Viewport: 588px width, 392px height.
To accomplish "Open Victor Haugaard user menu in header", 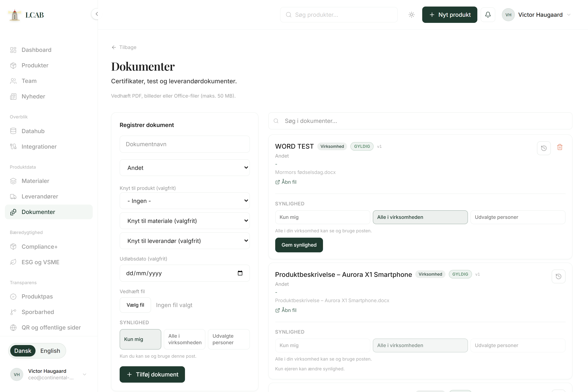I will (537, 15).
